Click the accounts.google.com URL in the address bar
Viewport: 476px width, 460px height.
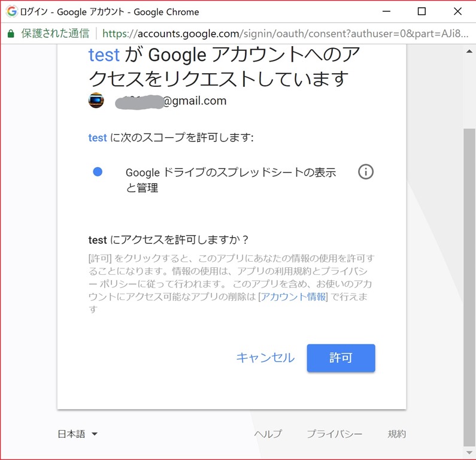pos(239,34)
